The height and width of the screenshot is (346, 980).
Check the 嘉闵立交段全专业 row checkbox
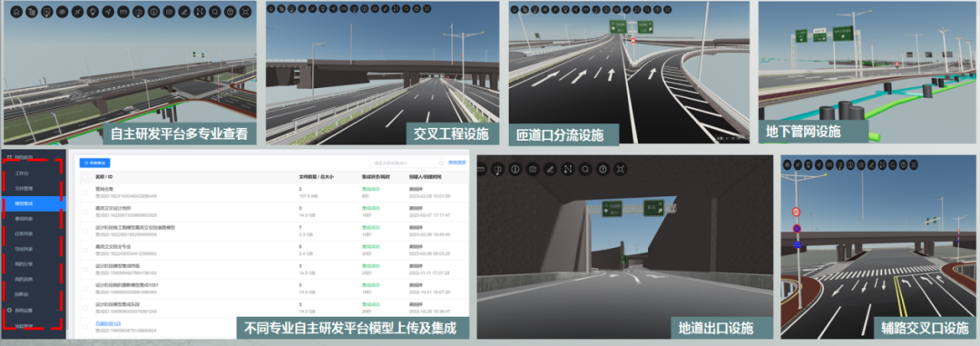[85, 251]
